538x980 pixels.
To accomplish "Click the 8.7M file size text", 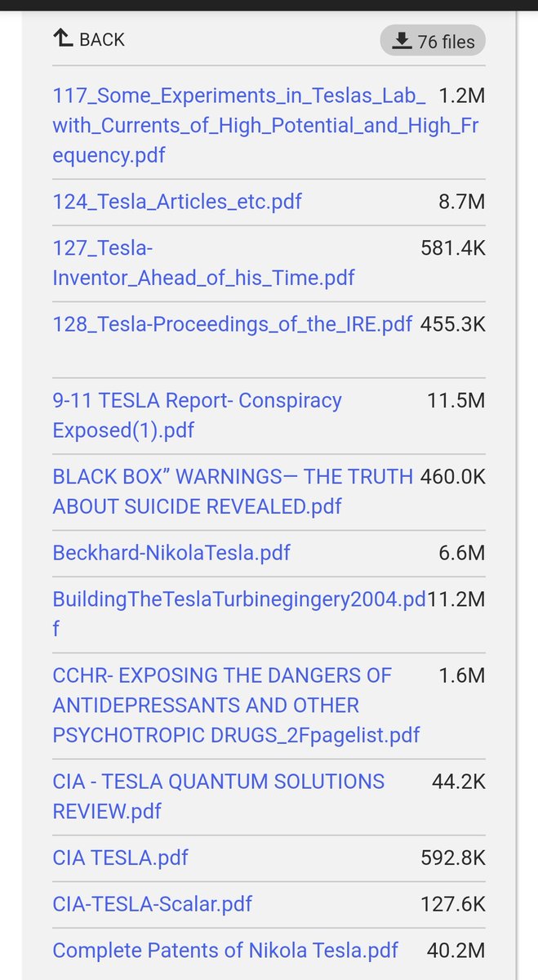I will (x=461, y=201).
